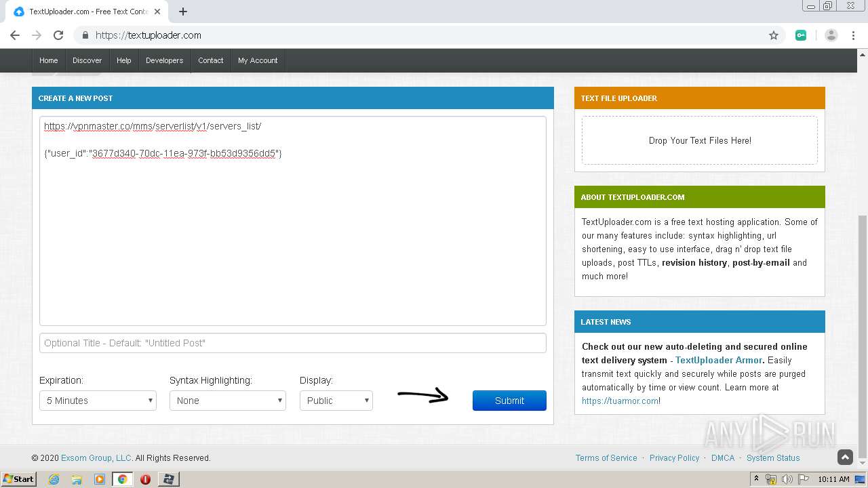The image size is (868, 488).
Task: Open the TextUploader Armor link
Action: click(x=719, y=360)
